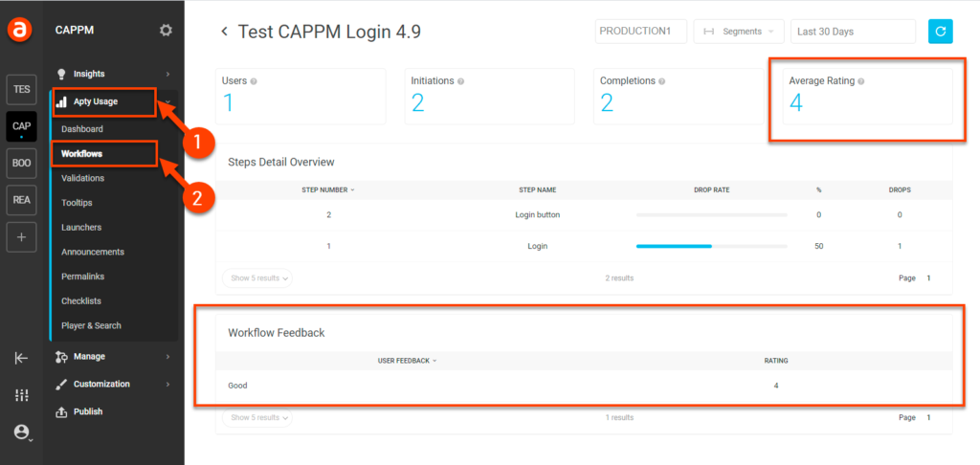980x465 pixels.
Task: Open the Tooltips menu item
Action: click(x=77, y=203)
